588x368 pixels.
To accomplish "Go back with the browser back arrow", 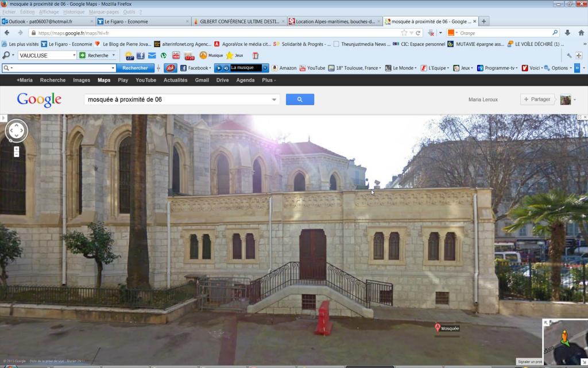I will pos(7,33).
